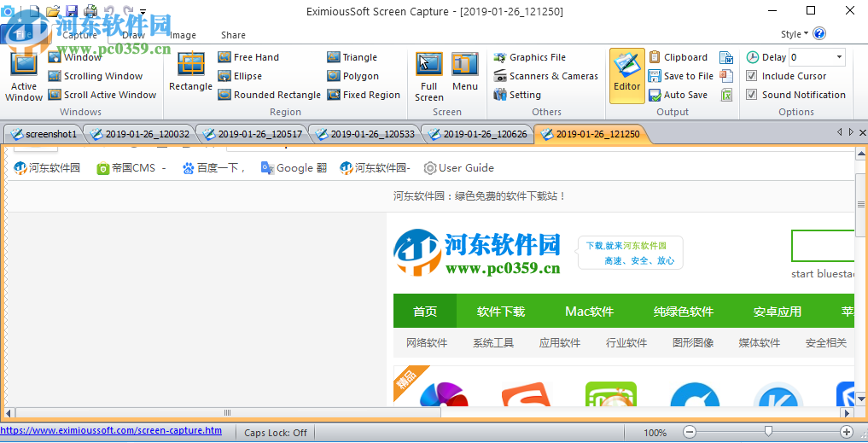Open the 2019-01-26_120533 document tab

point(366,134)
